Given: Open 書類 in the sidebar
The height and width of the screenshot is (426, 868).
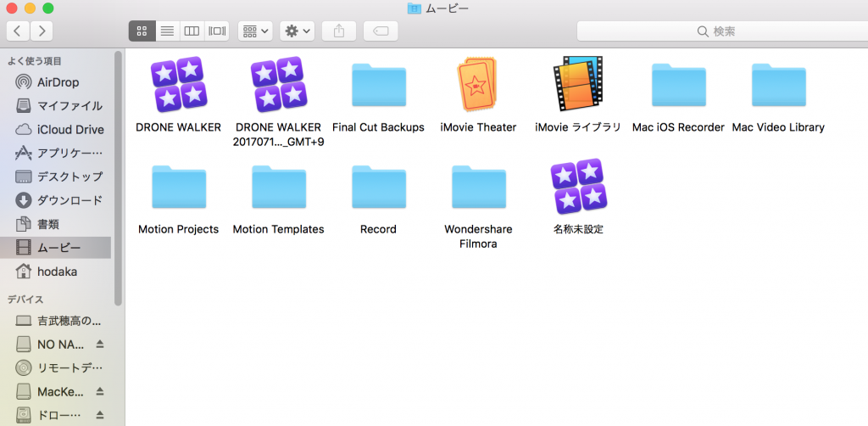Looking at the screenshot, I should pos(55,224).
